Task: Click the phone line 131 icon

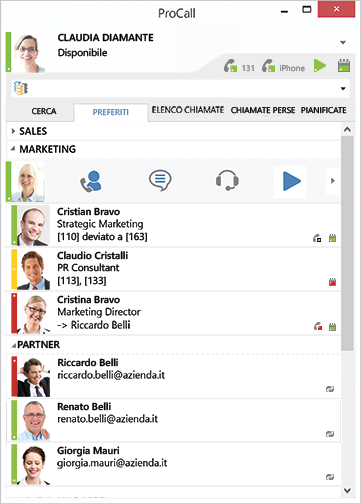Action: pos(230,66)
